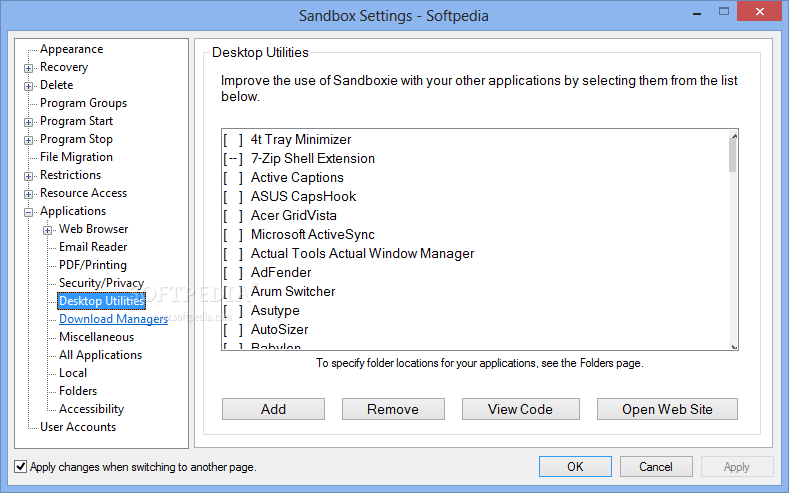
Task: Click the list scrollbar down arrow
Action: (734, 346)
